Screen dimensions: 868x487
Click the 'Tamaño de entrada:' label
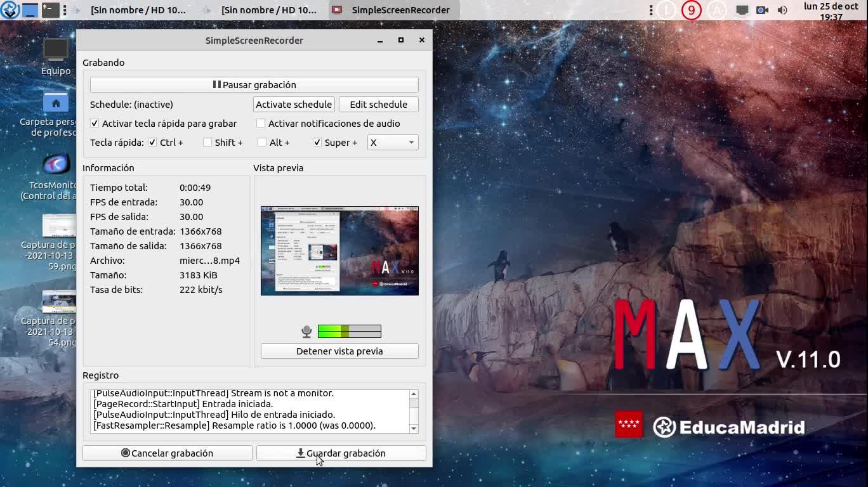point(133,231)
